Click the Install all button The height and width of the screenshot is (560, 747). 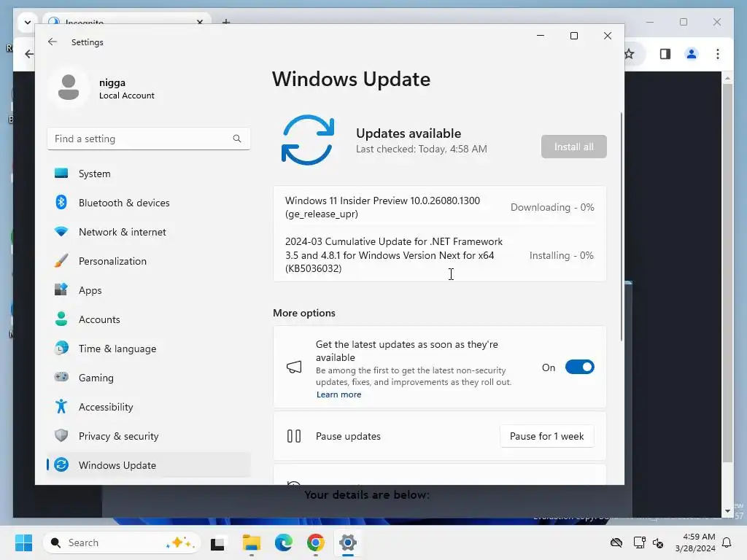(x=573, y=147)
